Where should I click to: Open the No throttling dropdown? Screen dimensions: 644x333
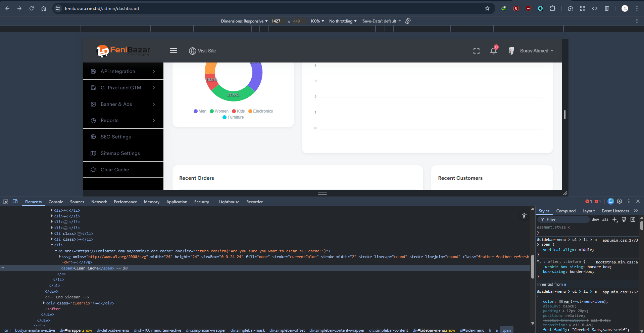pyautogui.click(x=343, y=21)
